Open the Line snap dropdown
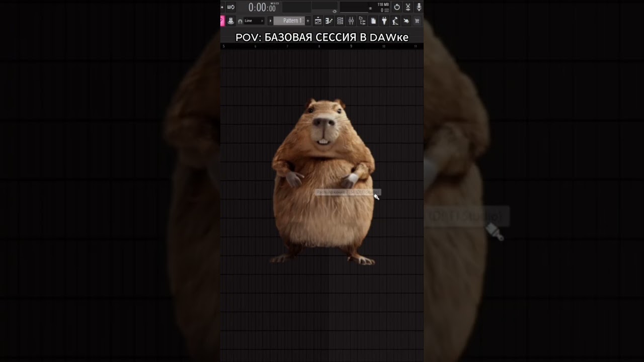 coord(254,21)
